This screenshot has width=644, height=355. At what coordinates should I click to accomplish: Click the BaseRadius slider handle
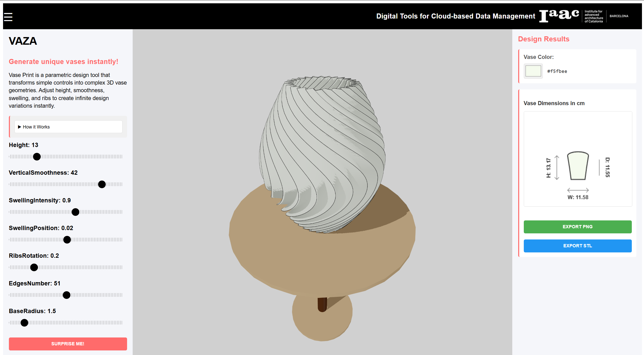click(x=24, y=323)
